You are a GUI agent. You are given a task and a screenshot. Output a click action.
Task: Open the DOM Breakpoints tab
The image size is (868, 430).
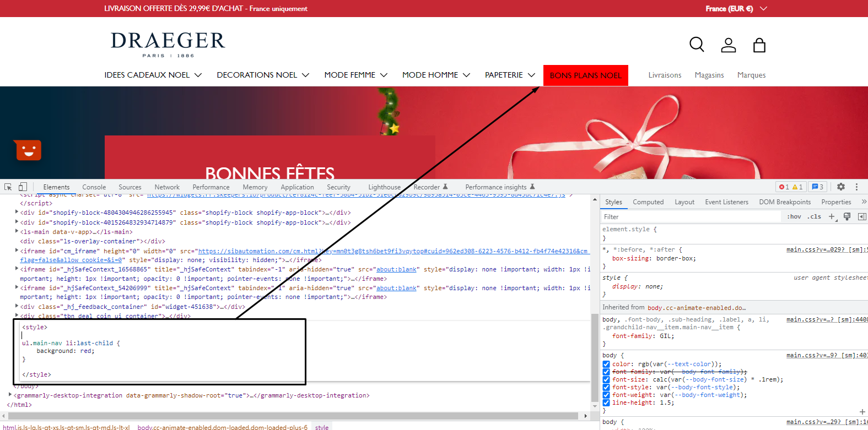[785, 202]
